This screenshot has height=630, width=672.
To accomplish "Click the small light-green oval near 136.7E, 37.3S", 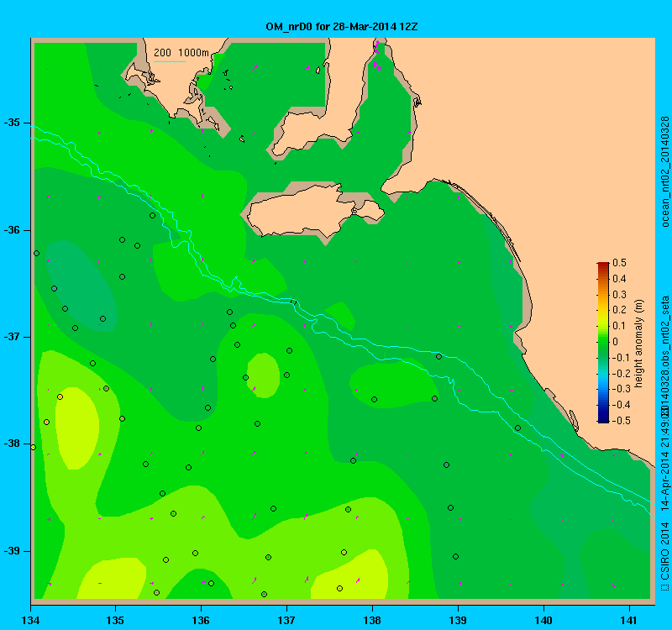I will (x=263, y=375).
